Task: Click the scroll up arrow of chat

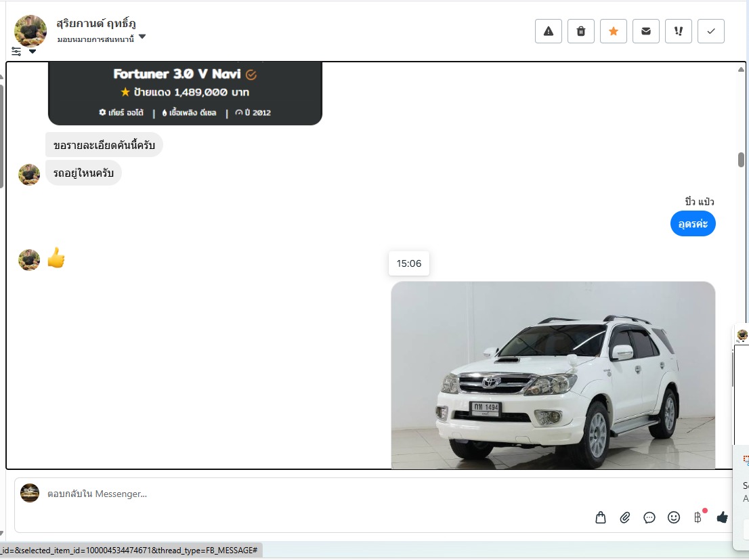Action: coord(741,69)
